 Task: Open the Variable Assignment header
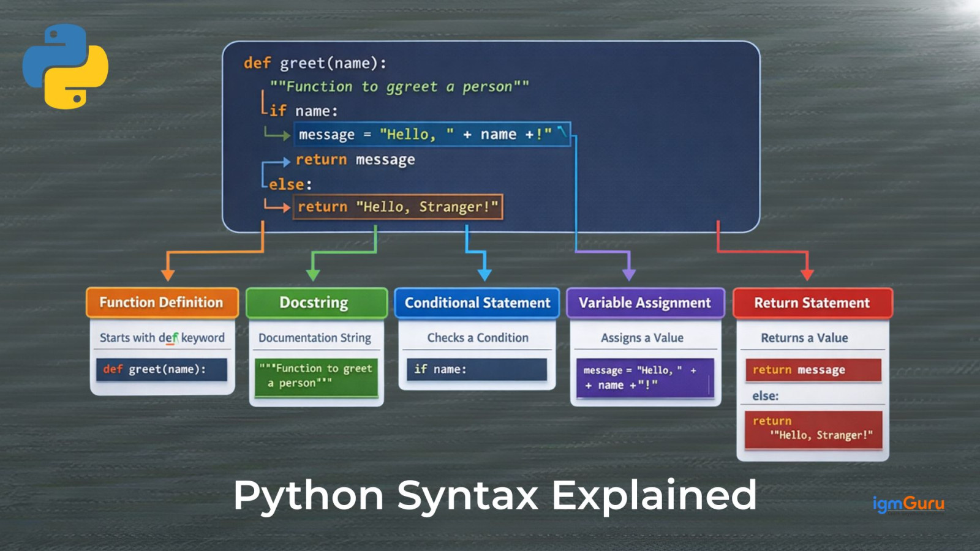pyautogui.click(x=645, y=302)
